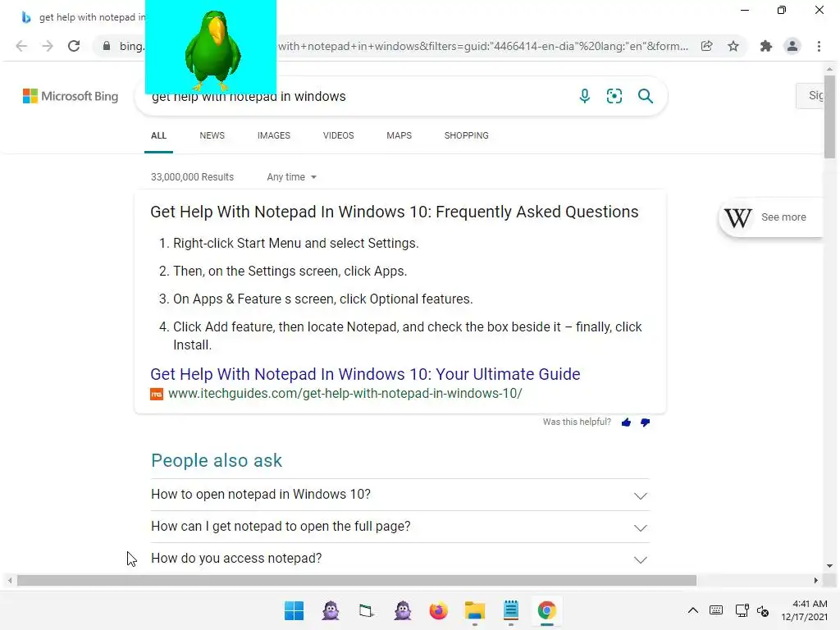Click the vertical scrollbar down arrow
Viewport: 840px width, 630px height.
(x=829, y=566)
